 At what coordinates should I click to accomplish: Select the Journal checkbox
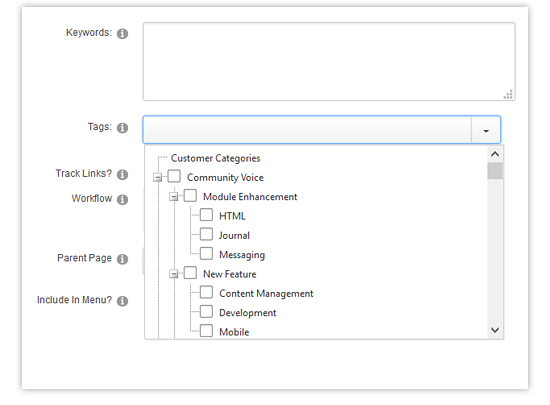pos(206,234)
